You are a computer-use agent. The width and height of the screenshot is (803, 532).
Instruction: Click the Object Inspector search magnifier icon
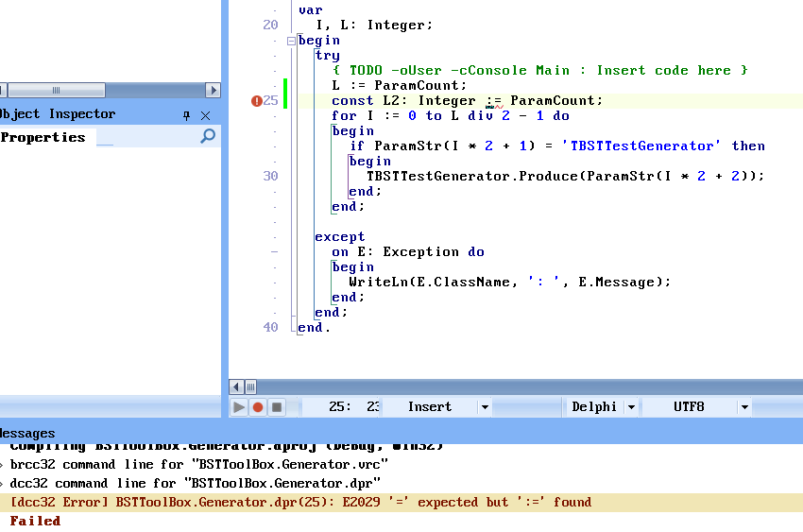click(208, 137)
